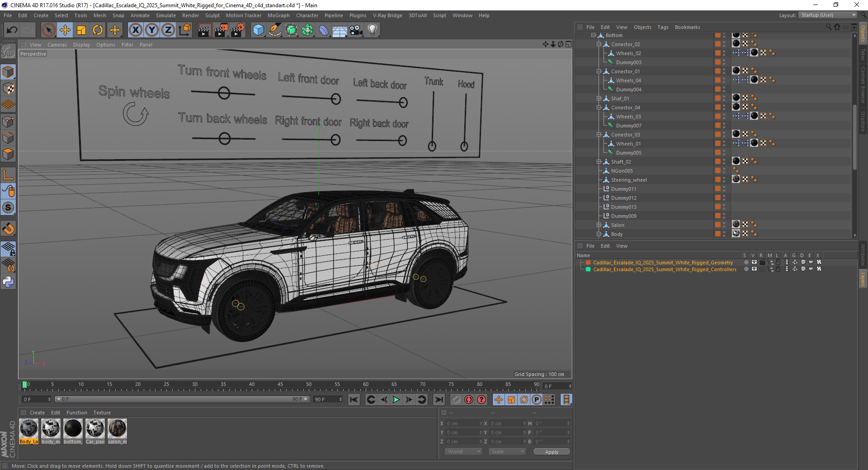This screenshot has height=470, width=868.
Task: Open the Render menu
Action: pyautogui.click(x=190, y=15)
